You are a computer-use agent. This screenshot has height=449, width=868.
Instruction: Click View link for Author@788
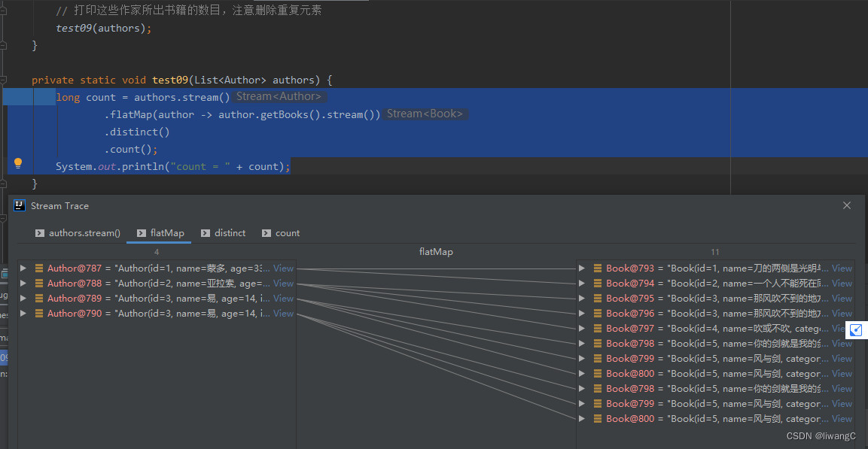coord(283,284)
